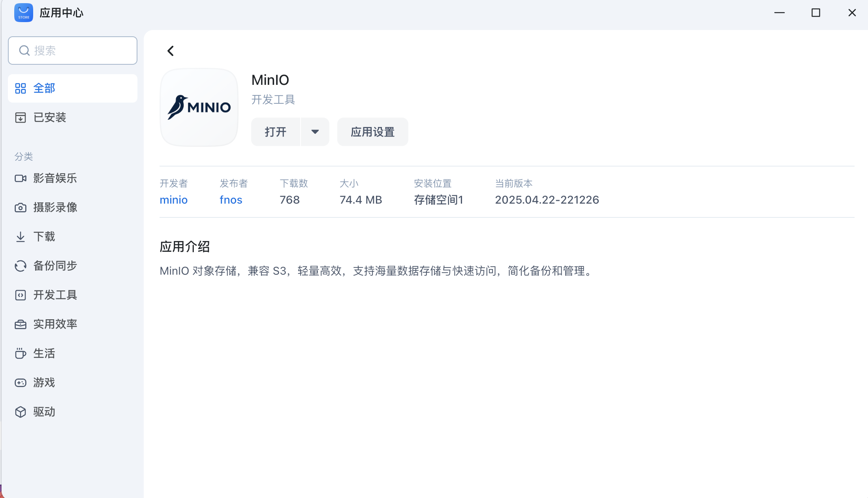Open the 开发工具 category
This screenshot has height=498, width=868.
[55, 295]
